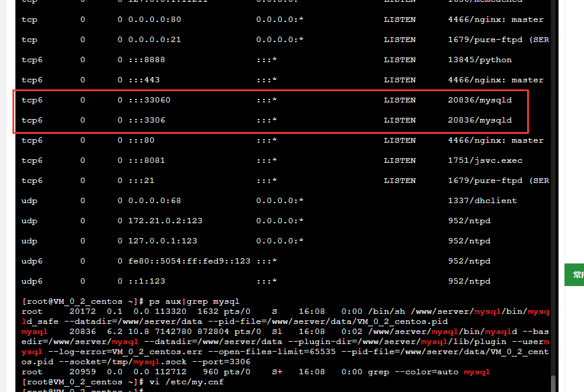The height and width of the screenshot is (392, 584).
Task: Select the :::443 address text
Action: (144, 80)
